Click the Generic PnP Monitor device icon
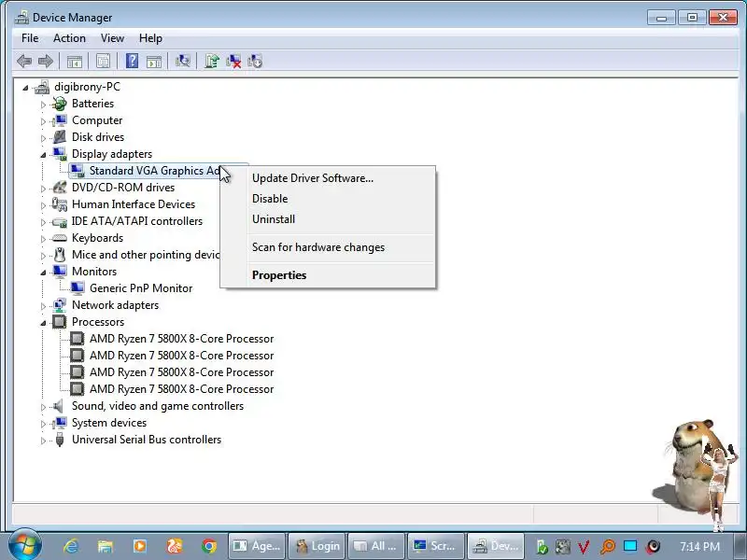This screenshot has height=560, width=747. click(x=78, y=288)
